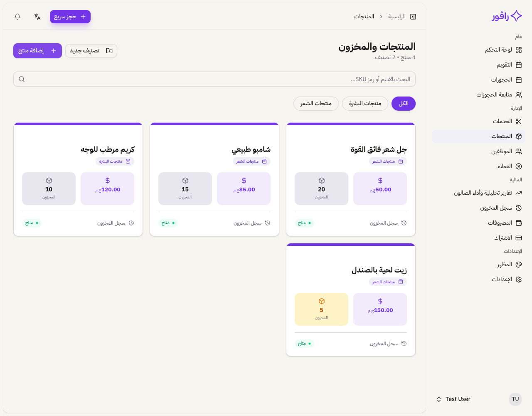The width and height of the screenshot is (532, 416).
Task: Open الخدمات via the scissors icon
Action: tap(518, 121)
